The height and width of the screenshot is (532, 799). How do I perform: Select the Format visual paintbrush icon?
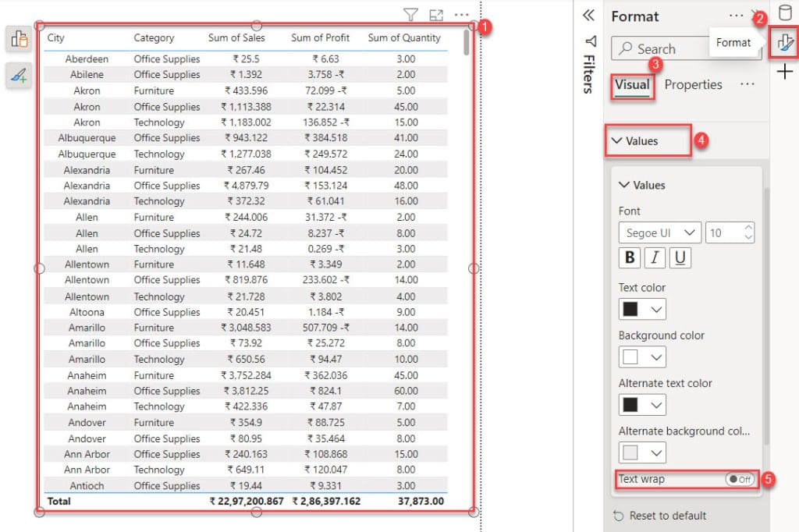click(x=785, y=43)
